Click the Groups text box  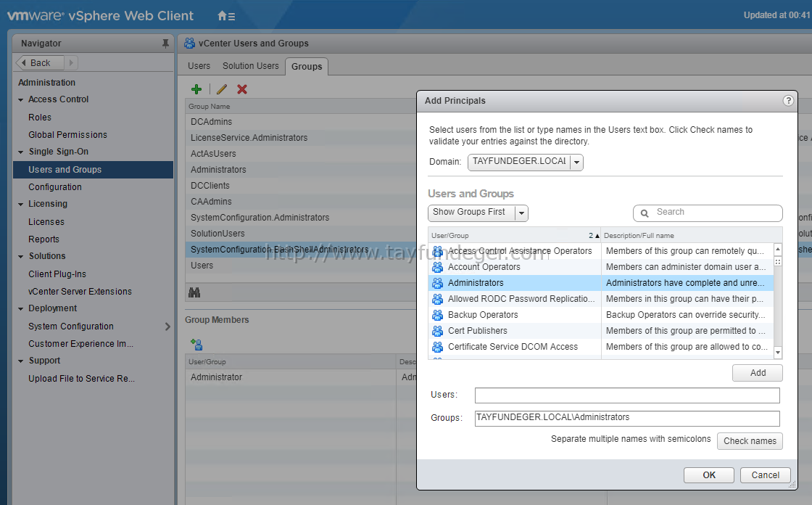pyautogui.click(x=627, y=419)
